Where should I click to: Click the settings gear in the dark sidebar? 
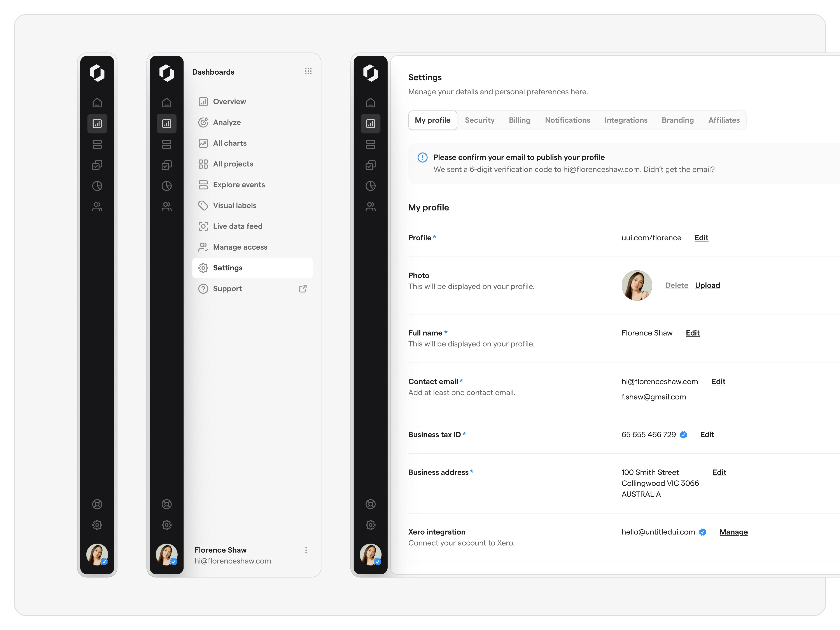pos(98,525)
